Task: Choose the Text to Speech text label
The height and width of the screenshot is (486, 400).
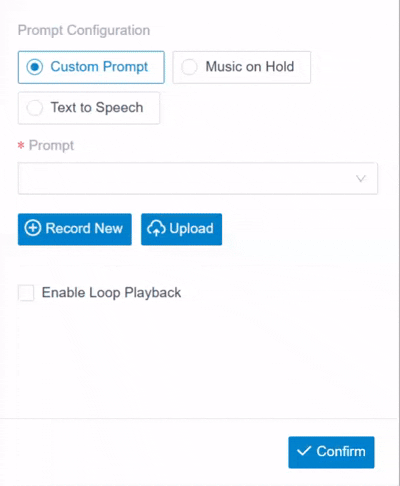Action: pyautogui.click(x=97, y=108)
